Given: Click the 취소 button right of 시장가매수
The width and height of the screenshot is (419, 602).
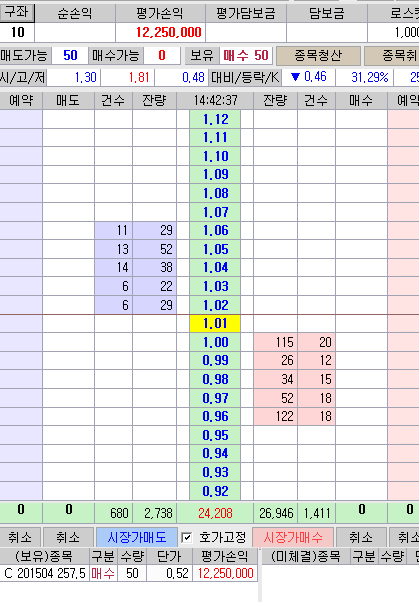Looking at the screenshot, I should 361,537.
